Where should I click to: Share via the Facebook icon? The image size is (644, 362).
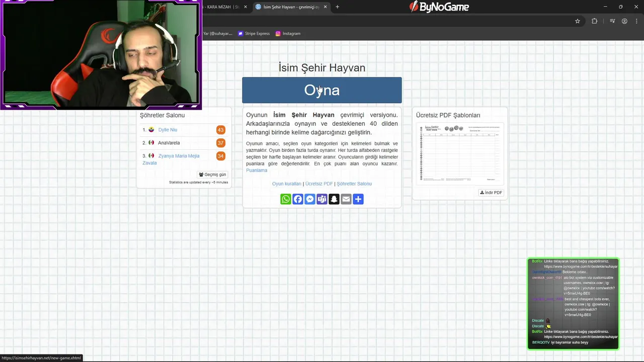click(298, 199)
